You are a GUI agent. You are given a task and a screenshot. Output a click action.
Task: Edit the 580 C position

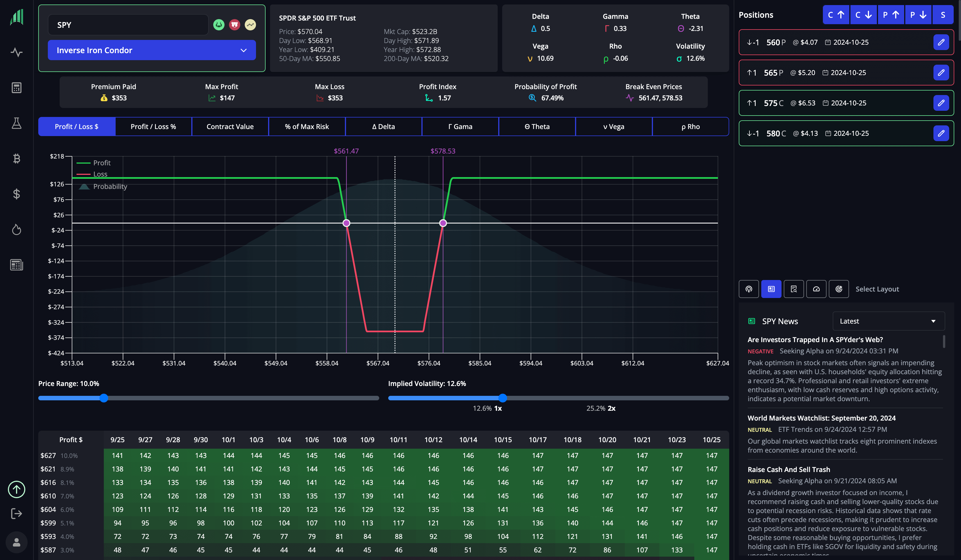coord(941,133)
